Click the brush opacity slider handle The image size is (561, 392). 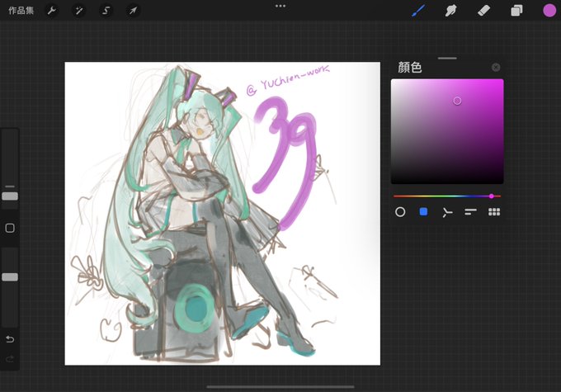pyautogui.click(x=10, y=277)
